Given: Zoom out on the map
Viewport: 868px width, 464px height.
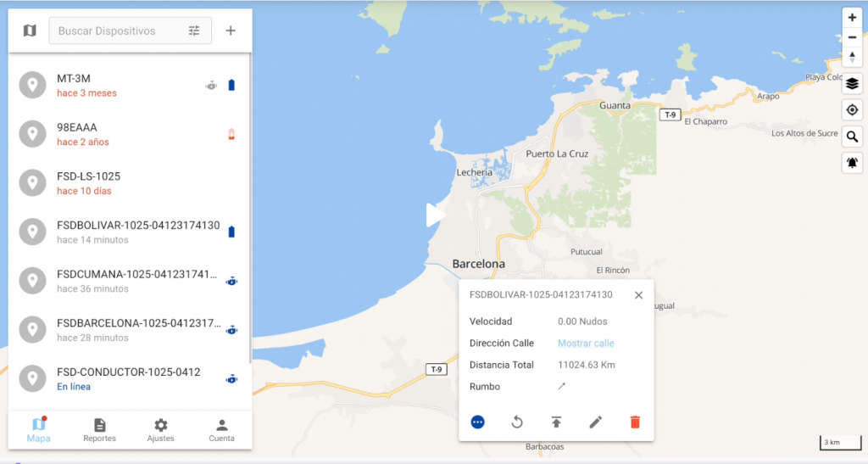Looking at the screenshot, I should pos(852,36).
